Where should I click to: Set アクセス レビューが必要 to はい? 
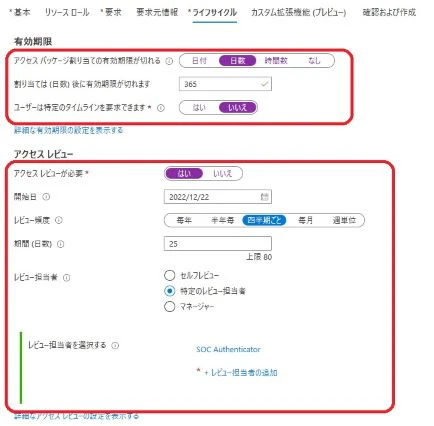(x=184, y=173)
